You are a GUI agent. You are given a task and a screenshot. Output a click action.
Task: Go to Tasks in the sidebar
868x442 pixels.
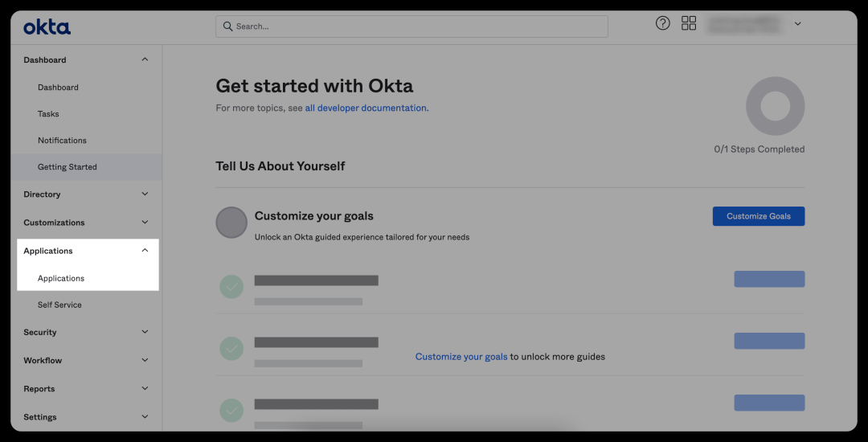tap(48, 114)
